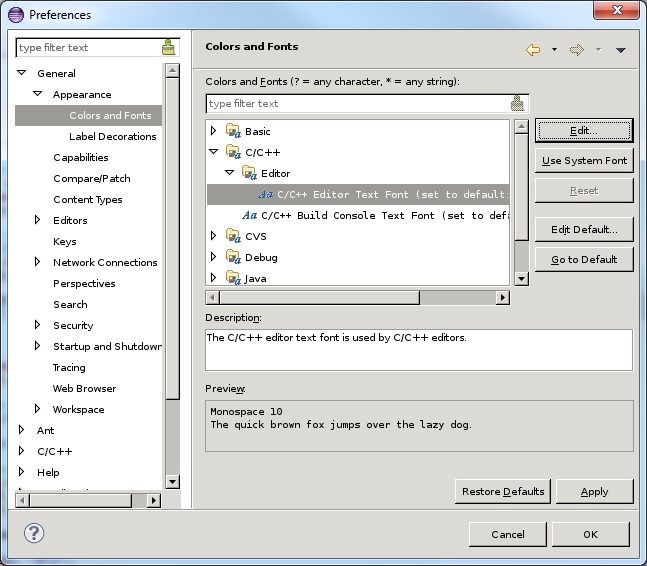The height and width of the screenshot is (566, 647).
Task: Collapse the General tree node
Action: point(22,73)
